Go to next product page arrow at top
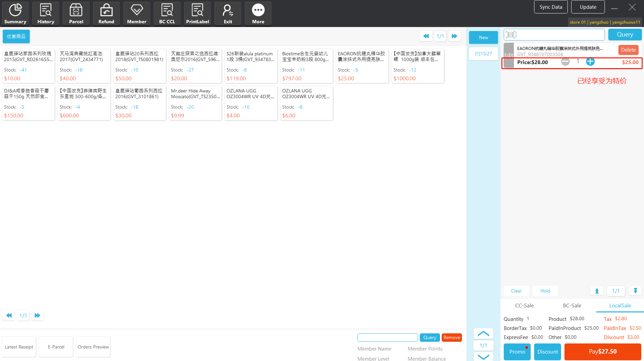 pos(455,36)
